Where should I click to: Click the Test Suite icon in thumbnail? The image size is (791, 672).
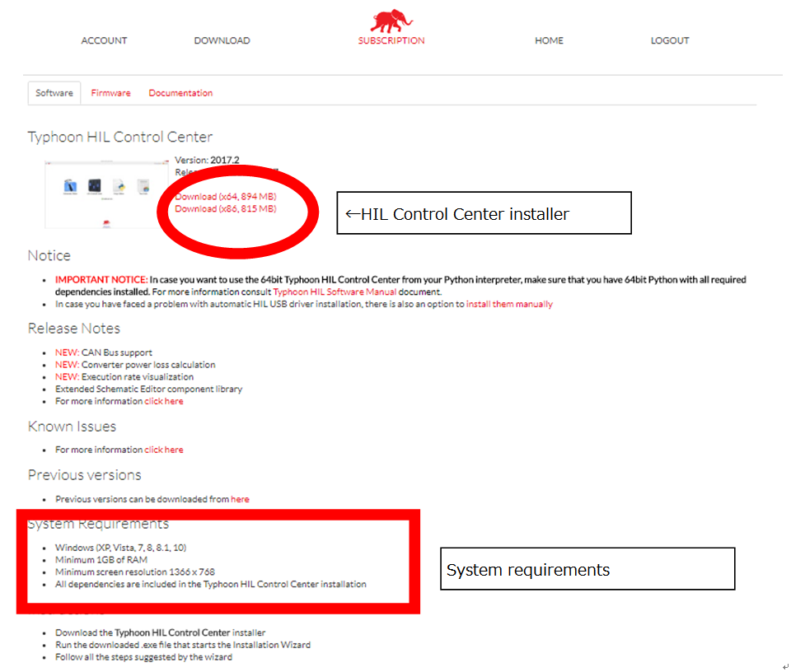click(143, 186)
